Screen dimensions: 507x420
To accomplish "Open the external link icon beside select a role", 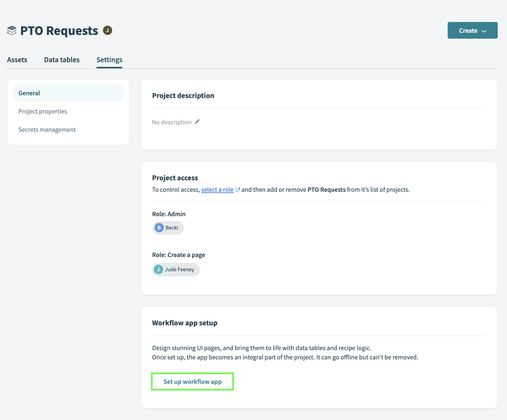I will pyautogui.click(x=237, y=189).
